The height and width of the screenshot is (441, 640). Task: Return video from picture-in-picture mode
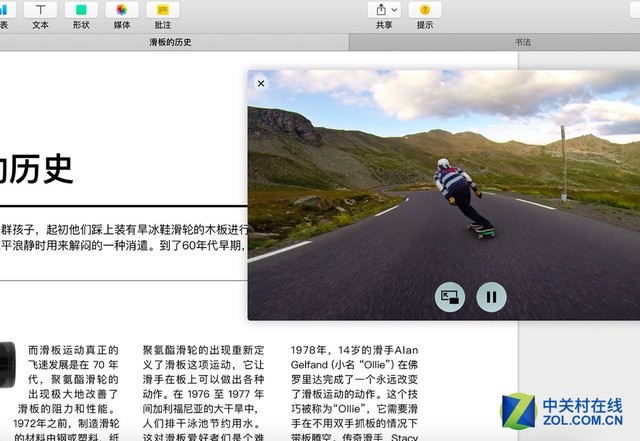click(x=450, y=297)
